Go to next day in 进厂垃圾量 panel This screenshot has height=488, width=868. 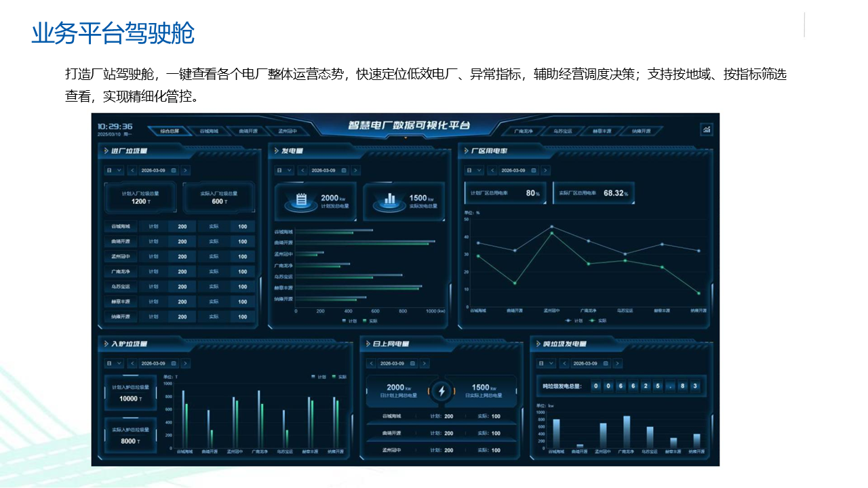pos(186,171)
